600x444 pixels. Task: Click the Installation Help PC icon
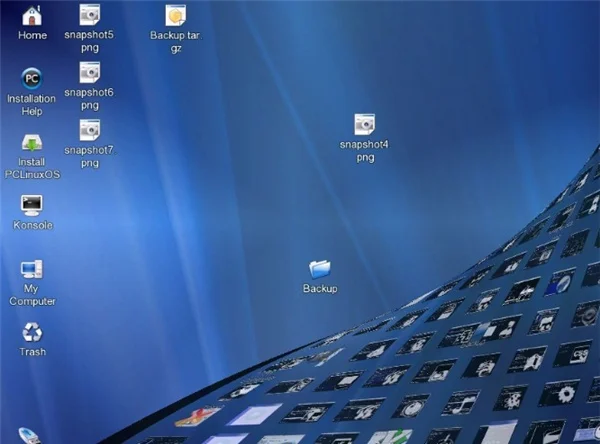pos(31,79)
